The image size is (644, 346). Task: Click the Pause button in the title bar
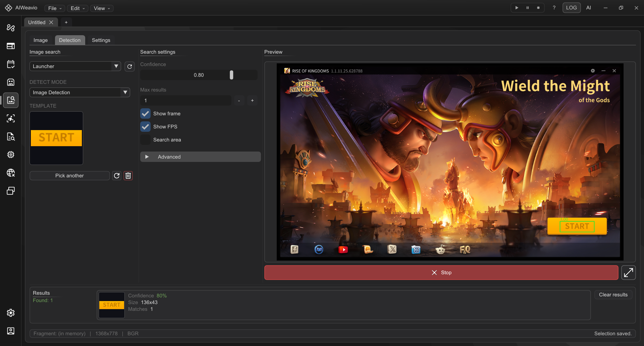528,8
